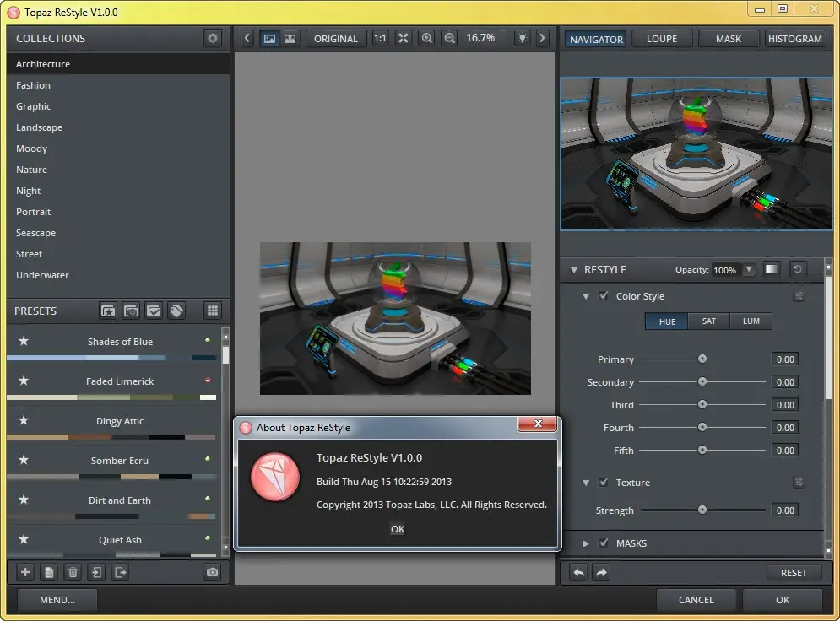840x621 pixels.
Task: Import a preset file
Action: pyautogui.click(x=96, y=572)
